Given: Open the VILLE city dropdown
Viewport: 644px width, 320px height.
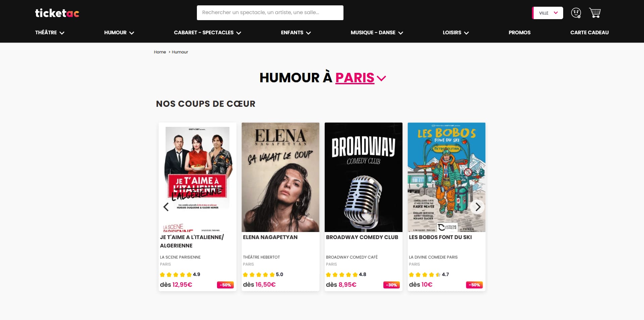Looking at the screenshot, I should click(548, 13).
